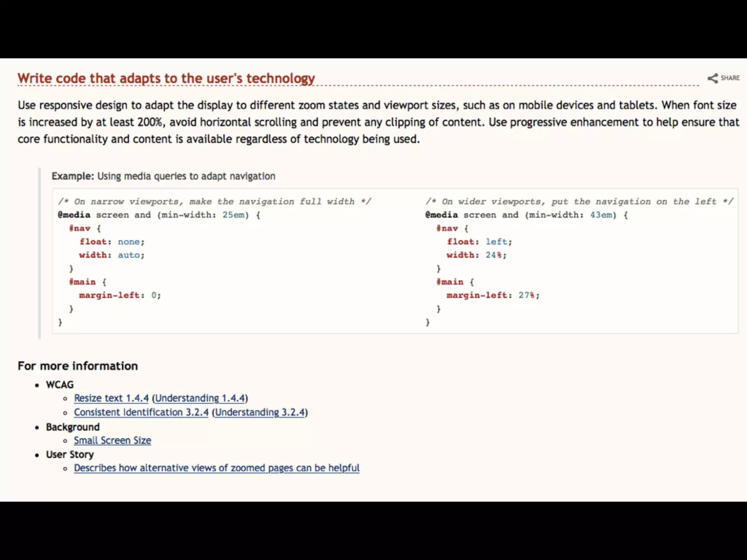
Task: Click the min-width 43em media query line
Action: coord(526,215)
